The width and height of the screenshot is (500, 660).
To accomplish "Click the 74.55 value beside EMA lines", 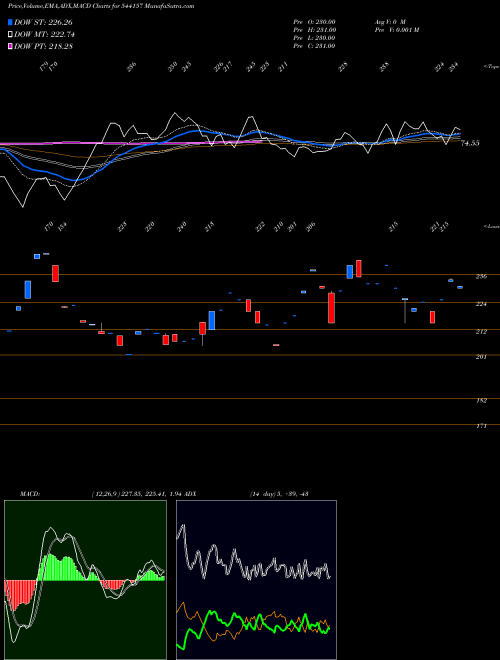I will point(470,144).
